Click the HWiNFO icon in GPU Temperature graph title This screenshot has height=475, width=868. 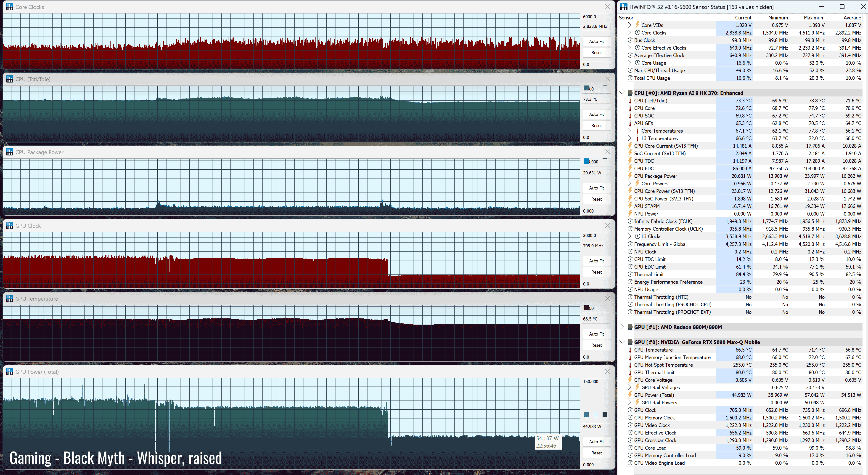click(x=9, y=299)
